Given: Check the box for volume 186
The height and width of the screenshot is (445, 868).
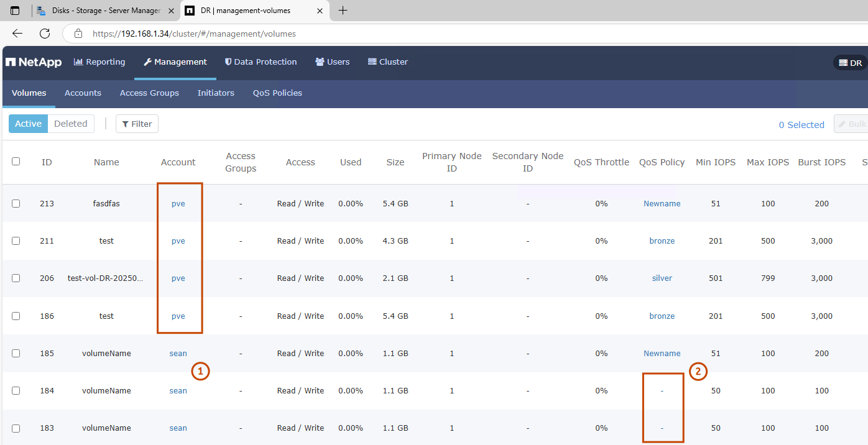Looking at the screenshot, I should [x=16, y=316].
